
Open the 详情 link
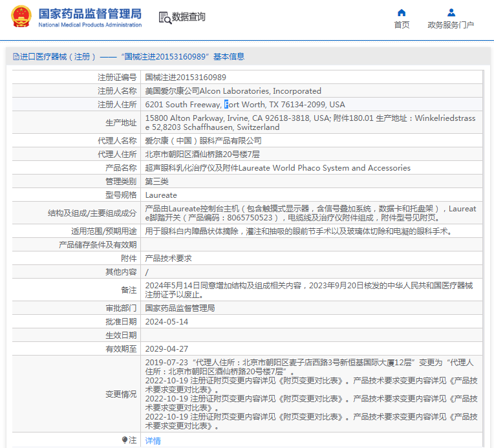153,440
